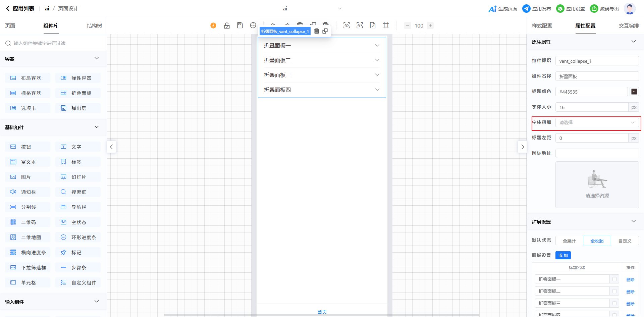Copy the selected collapse component

click(x=325, y=31)
